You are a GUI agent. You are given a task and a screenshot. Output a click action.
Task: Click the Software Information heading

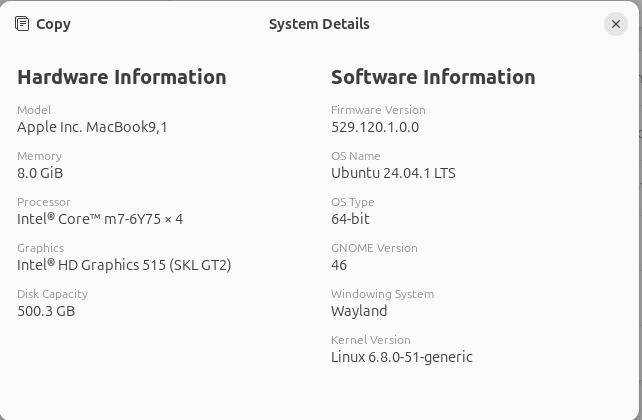[433, 77]
